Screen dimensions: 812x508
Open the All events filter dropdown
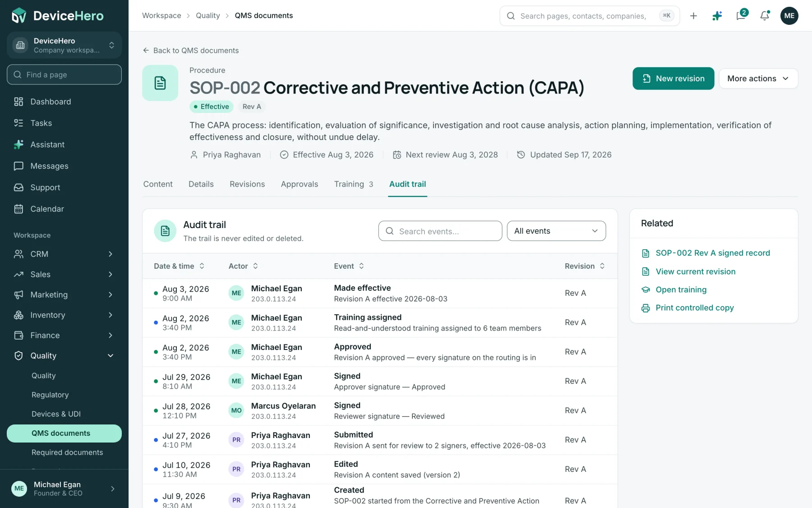(556, 231)
